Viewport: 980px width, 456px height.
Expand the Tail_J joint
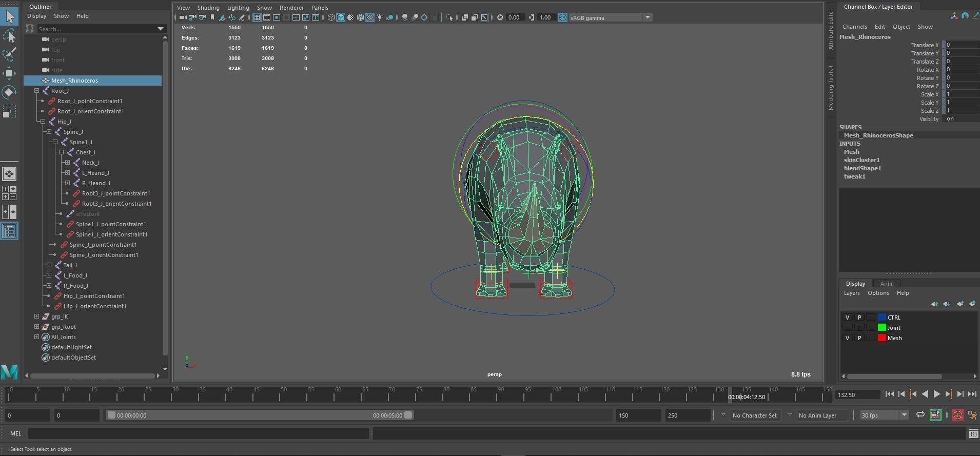click(x=49, y=265)
